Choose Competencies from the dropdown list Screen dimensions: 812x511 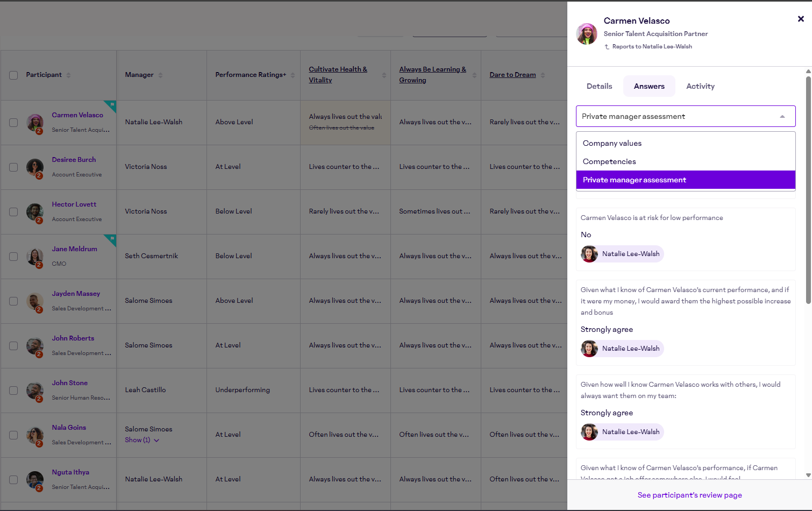tap(609, 161)
